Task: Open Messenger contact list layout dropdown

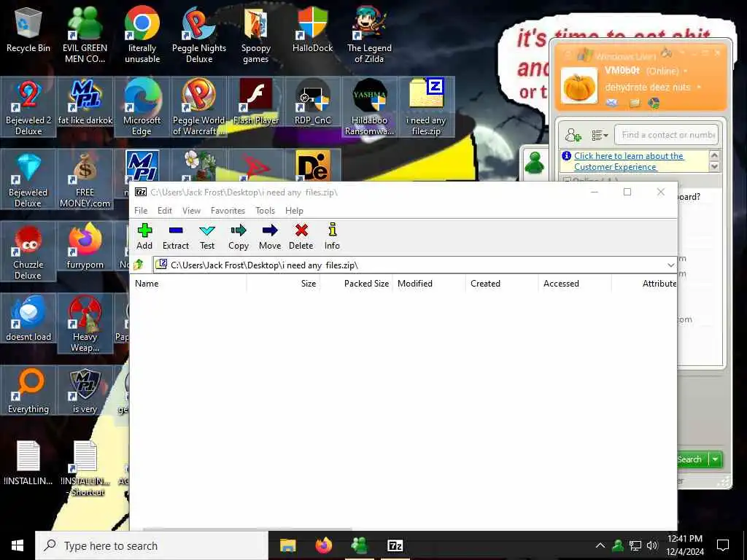Action: click(600, 135)
